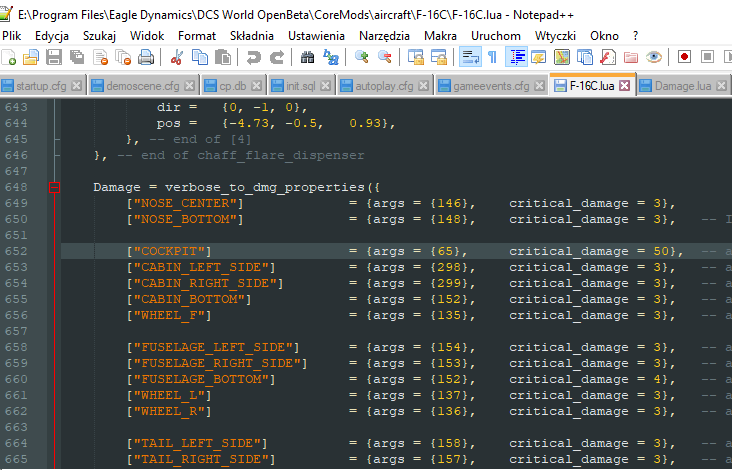
Task: Print the document using the printer icon
Action: click(x=146, y=57)
